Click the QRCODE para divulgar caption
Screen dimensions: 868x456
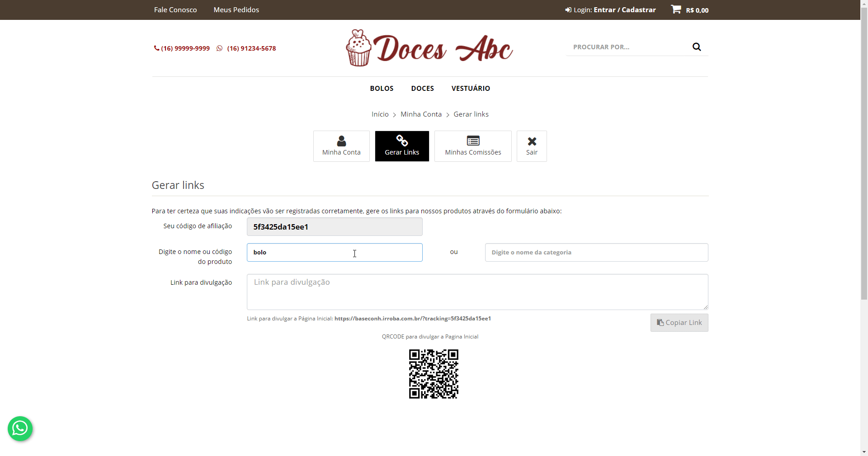click(x=430, y=337)
